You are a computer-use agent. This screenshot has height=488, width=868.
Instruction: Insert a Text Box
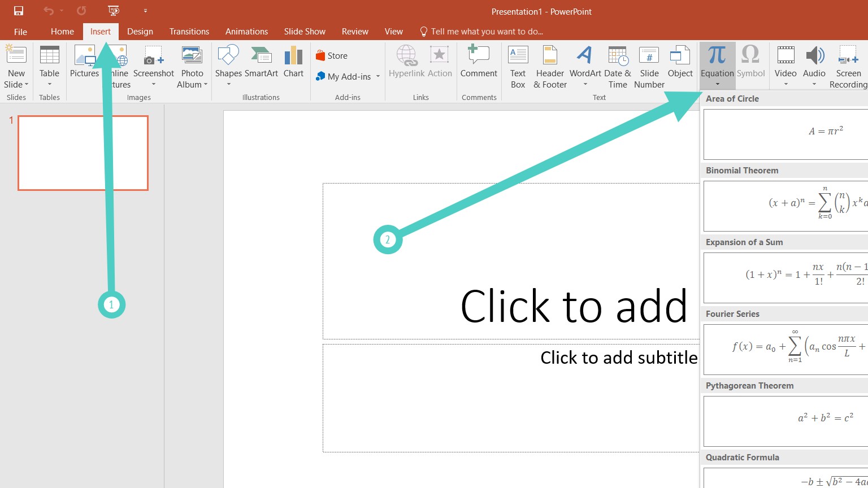click(x=518, y=66)
